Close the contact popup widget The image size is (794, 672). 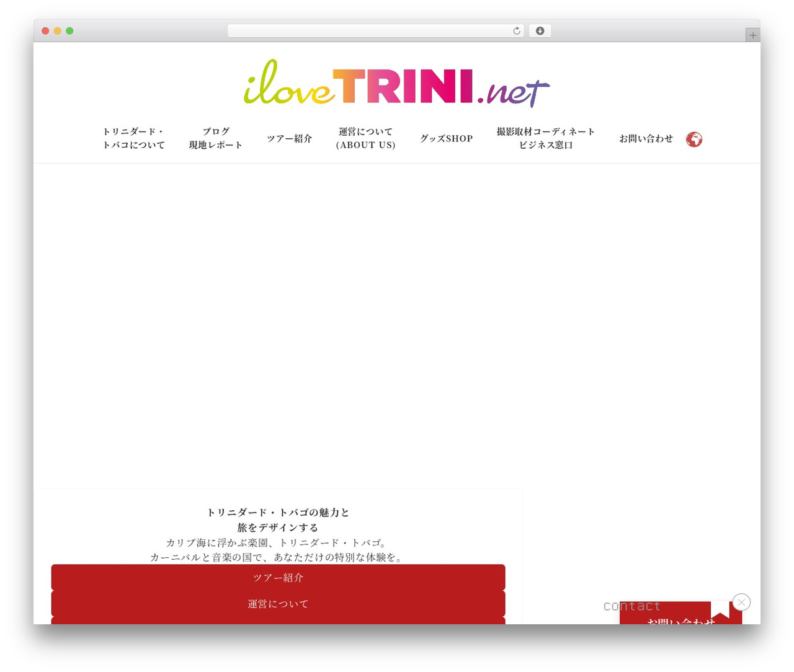coord(741,602)
